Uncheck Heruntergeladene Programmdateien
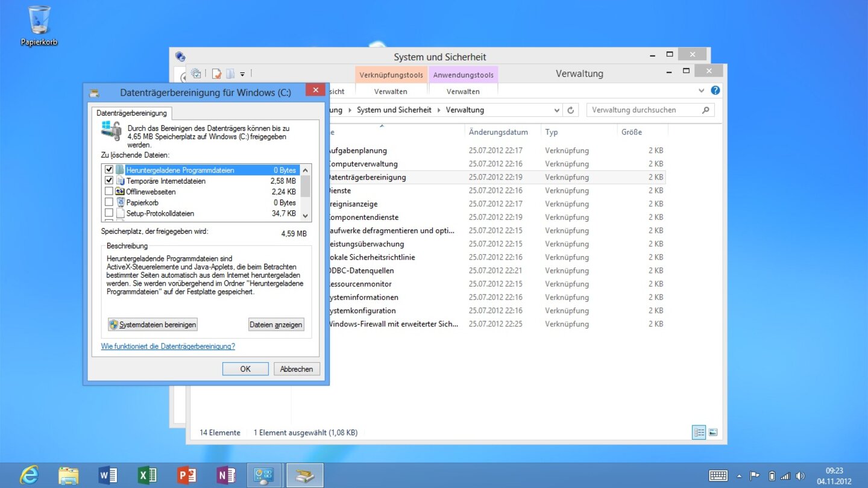 pos(109,170)
